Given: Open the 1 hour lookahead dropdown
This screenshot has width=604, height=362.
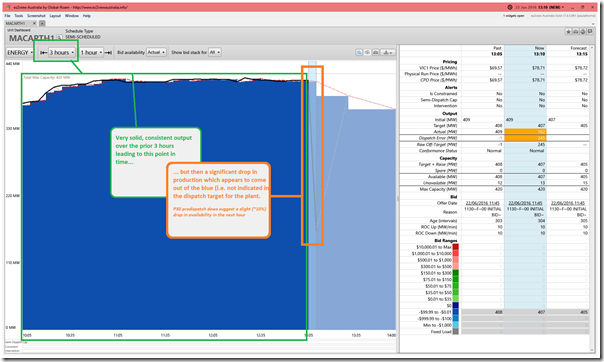Looking at the screenshot, I should point(91,52).
